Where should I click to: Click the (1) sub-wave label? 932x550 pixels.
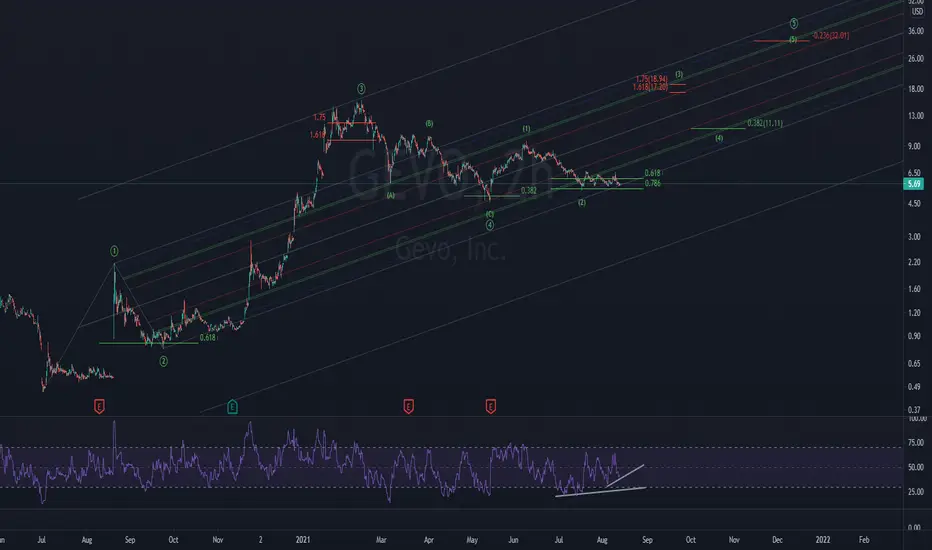[x=527, y=128]
